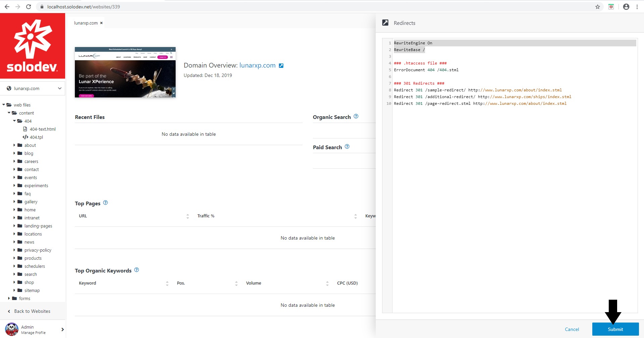Viewport: 644px width, 338px height.
Task: Select the lunarxp.com tab
Action: click(86, 23)
